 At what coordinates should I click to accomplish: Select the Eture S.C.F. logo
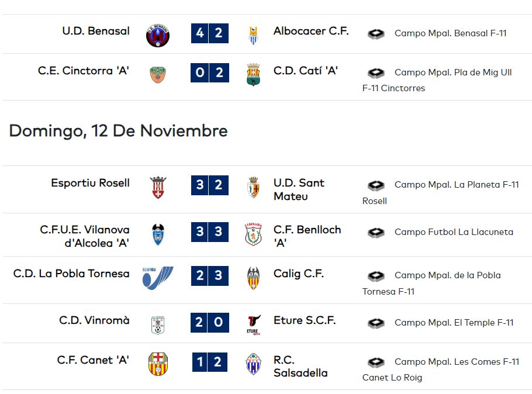[254, 325]
